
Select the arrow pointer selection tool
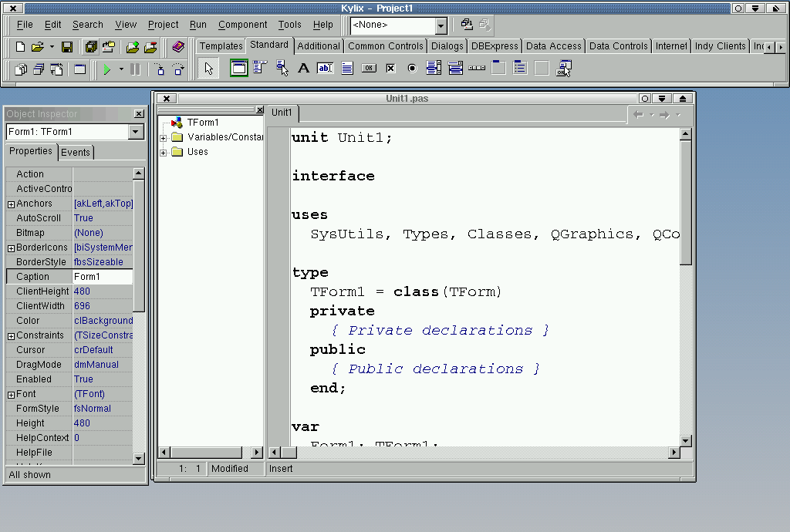(208, 69)
